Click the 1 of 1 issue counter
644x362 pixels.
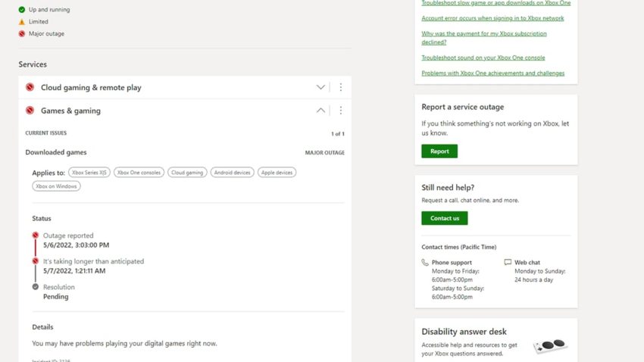point(338,134)
